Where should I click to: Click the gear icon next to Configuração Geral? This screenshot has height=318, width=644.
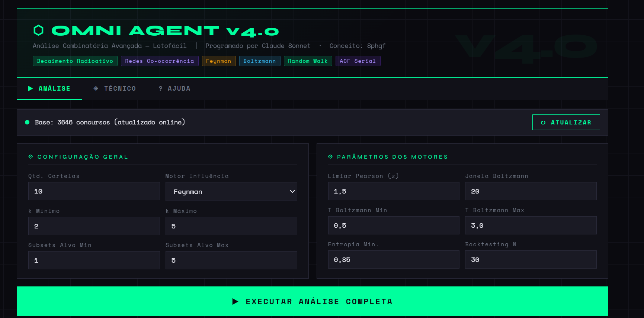(x=31, y=157)
